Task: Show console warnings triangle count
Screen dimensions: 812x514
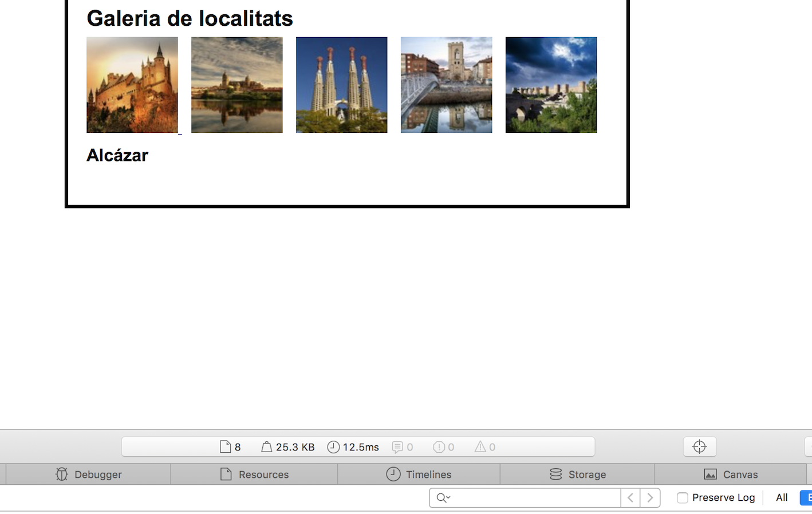Action: point(485,447)
